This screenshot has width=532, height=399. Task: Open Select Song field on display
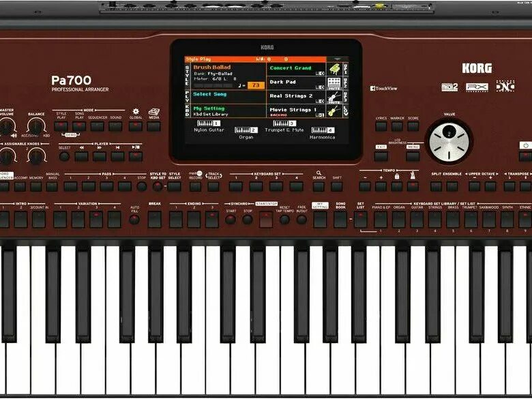pos(229,97)
